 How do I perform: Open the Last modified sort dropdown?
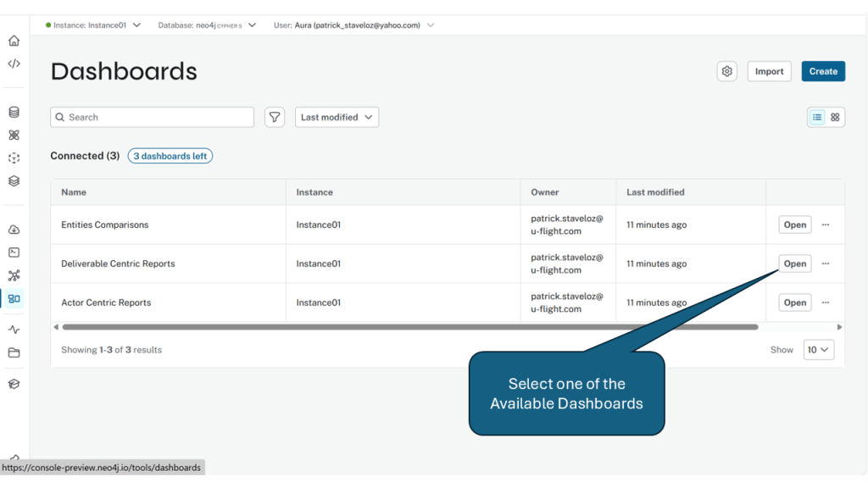pyautogui.click(x=337, y=117)
